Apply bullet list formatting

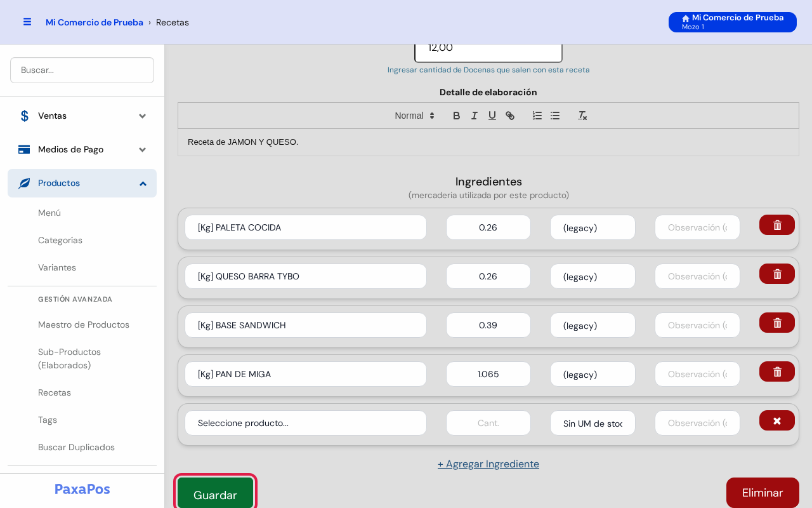[555, 116]
